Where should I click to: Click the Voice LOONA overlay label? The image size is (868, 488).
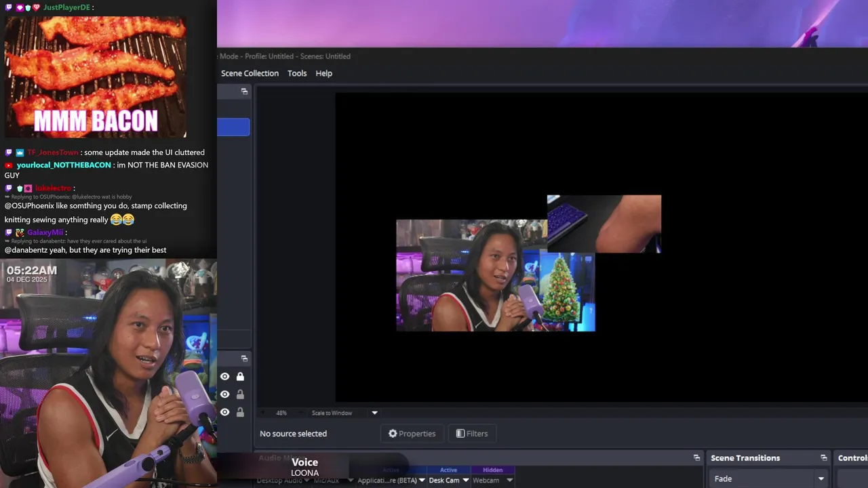(304, 466)
